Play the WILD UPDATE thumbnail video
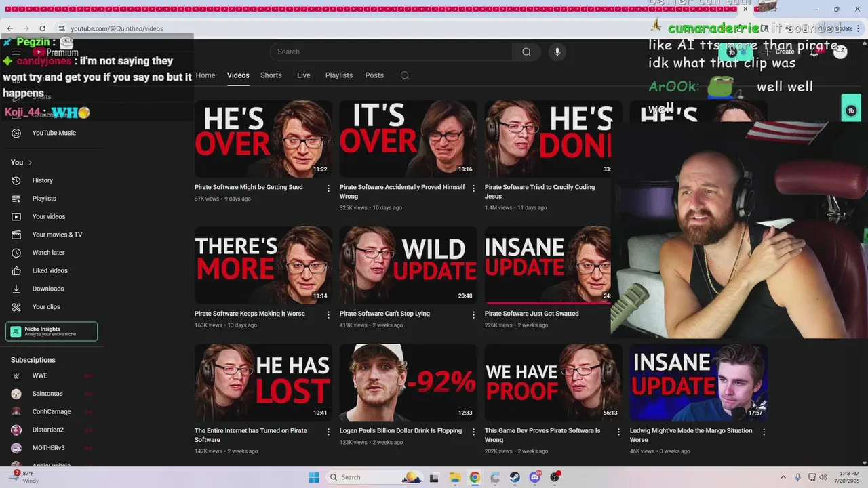 point(408,265)
